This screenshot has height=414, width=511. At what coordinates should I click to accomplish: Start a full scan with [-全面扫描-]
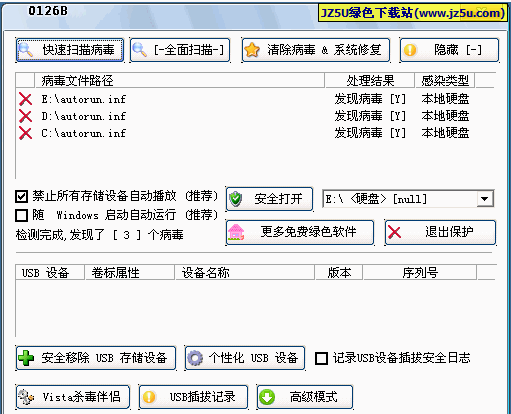180,50
